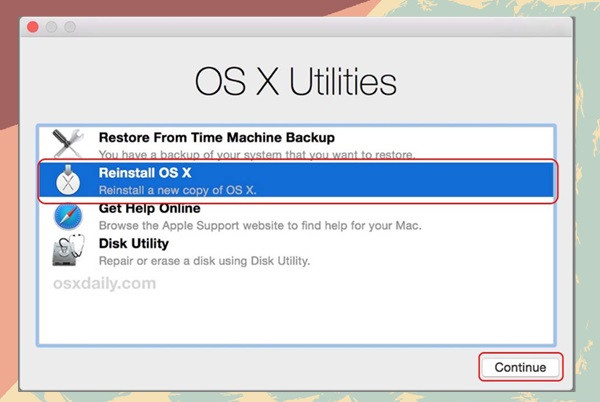Click the Time Machine restore tools icon
600x402 pixels.
(67, 143)
